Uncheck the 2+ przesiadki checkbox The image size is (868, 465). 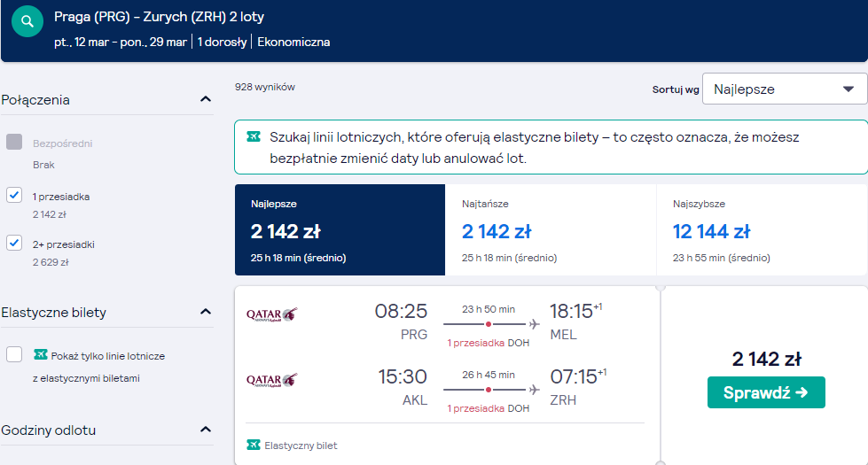coord(14,243)
